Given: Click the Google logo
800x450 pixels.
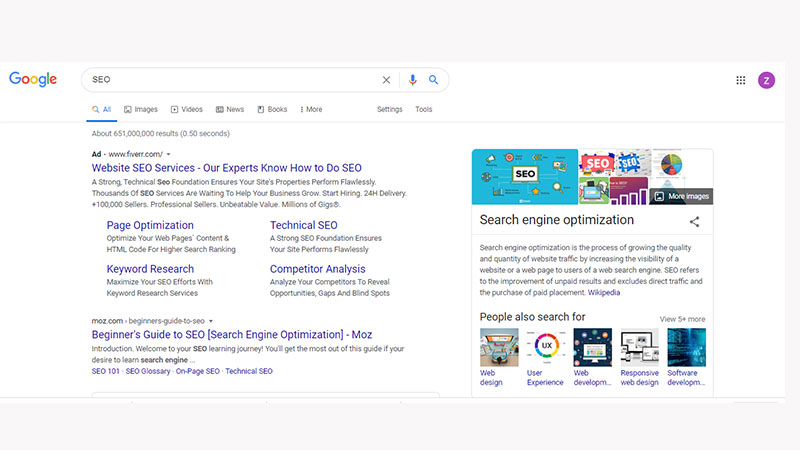Looking at the screenshot, I should 33,79.
